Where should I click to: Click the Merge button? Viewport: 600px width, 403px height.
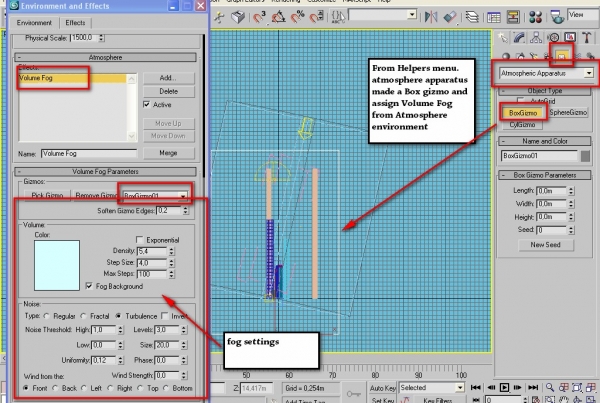point(168,153)
